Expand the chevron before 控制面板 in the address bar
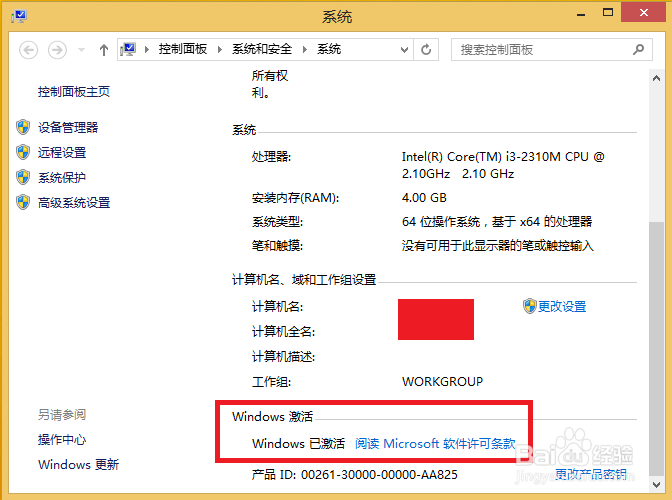The height and width of the screenshot is (500, 672). [147, 50]
